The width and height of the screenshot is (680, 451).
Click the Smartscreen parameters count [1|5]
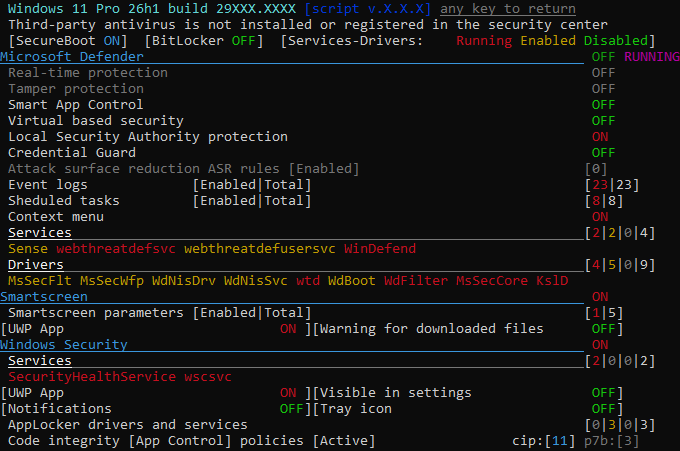coord(604,313)
